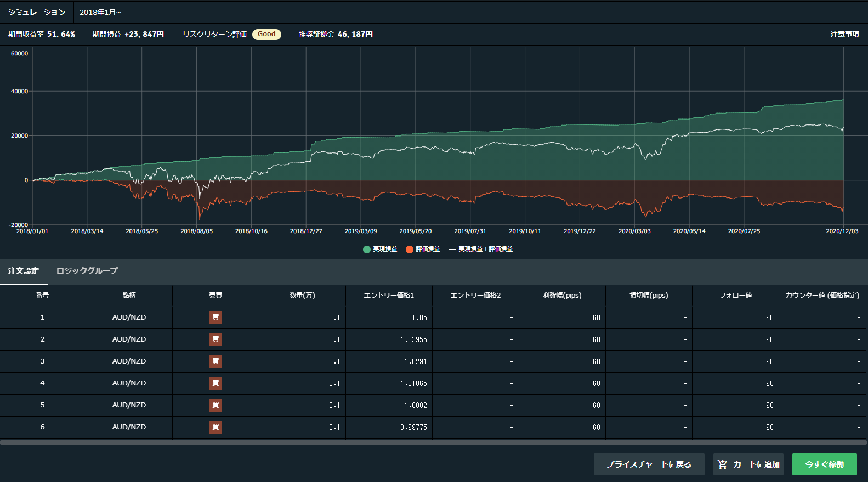
Task: Toggle the white 実現損益+評価損益 legend line
Action: pos(452,249)
